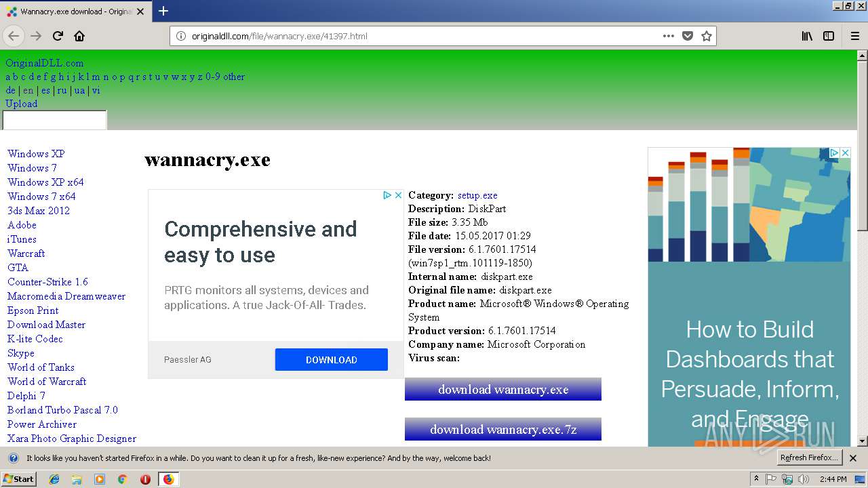Viewport: 868px width, 488px height.
Task: Reload the current page
Action: (58, 36)
